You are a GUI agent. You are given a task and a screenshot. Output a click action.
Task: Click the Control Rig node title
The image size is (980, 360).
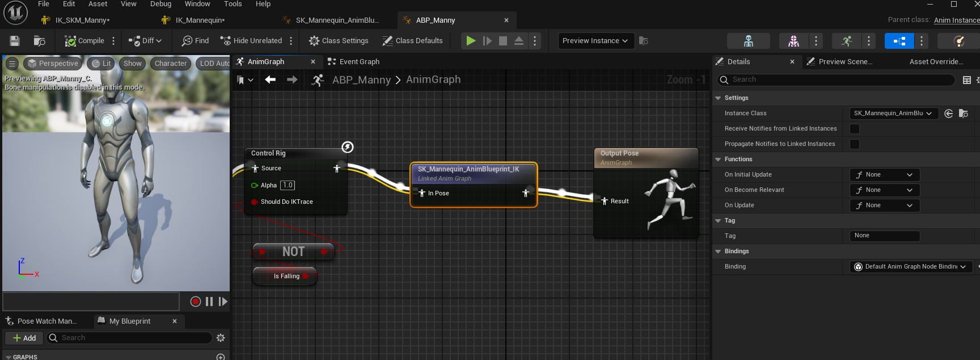tap(268, 153)
